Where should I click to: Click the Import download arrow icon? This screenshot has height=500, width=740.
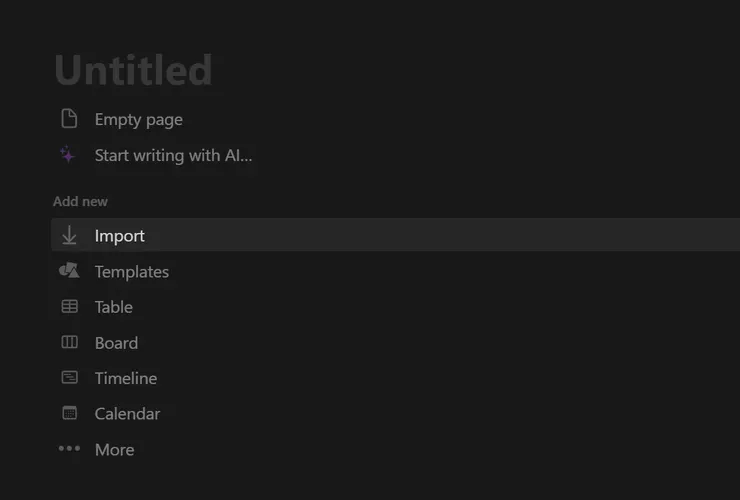coord(69,236)
